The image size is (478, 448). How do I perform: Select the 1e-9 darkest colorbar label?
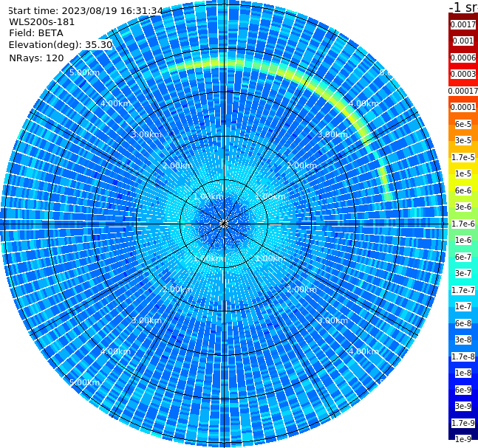click(x=462, y=439)
